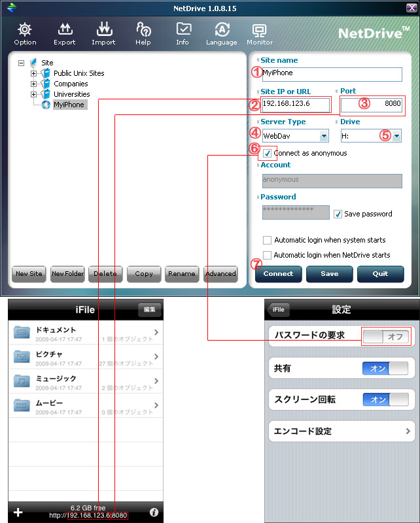Tap the ドキュメント folder icon in iFile
The width and height of the screenshot is (420, 523).
22,332
